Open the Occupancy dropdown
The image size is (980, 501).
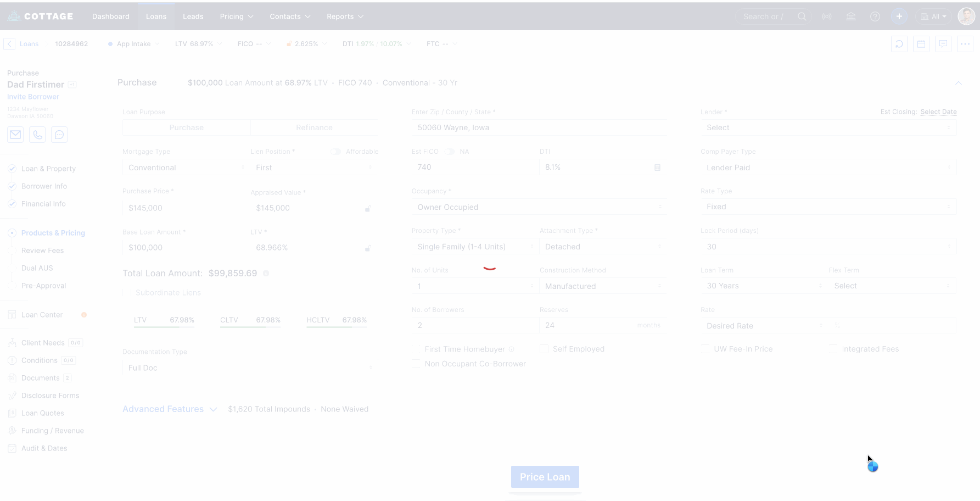(539, 207)
